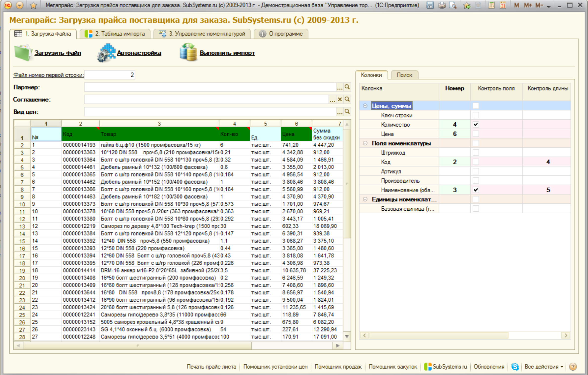Click the Выполнить импорт link
Image resolution: width=588 pixels, height=375 pixels.
click(x=227, y=53)
